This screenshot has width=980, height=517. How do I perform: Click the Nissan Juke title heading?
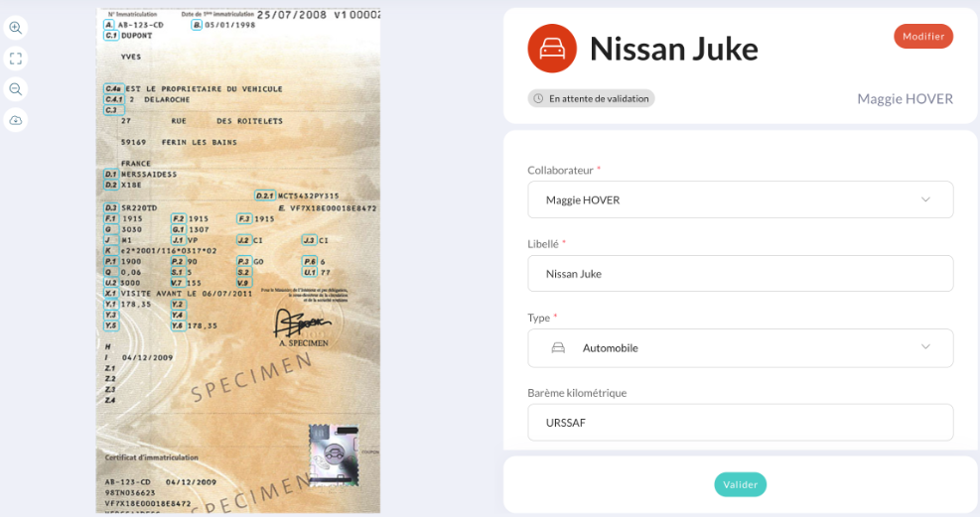coord(674,49)
